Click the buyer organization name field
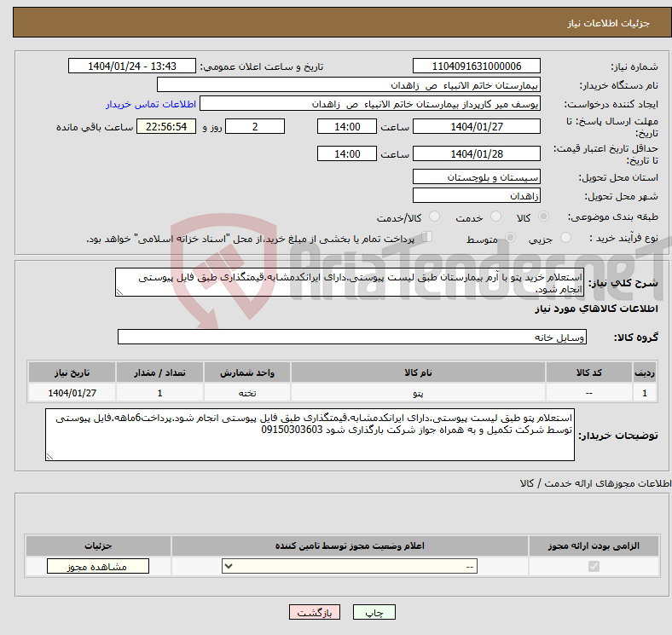The image size is (672, 635). [349, 85]
